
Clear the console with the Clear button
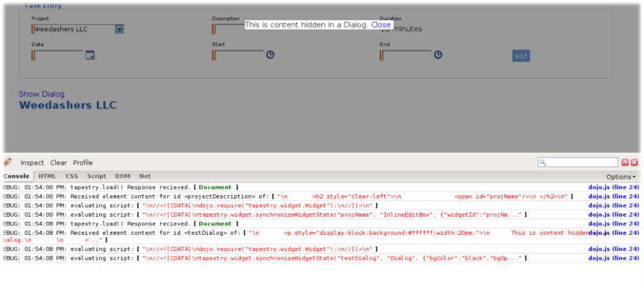pos(58,163)
